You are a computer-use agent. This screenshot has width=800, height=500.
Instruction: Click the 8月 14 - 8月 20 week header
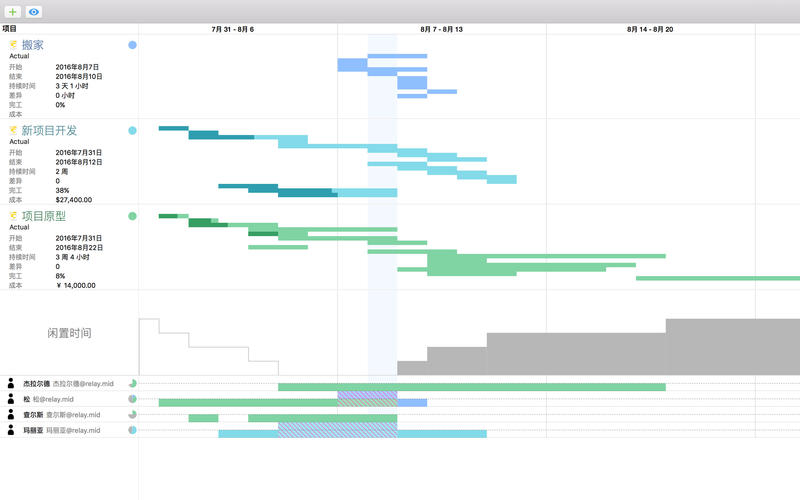pyautogui.click(x=650, y=29)
